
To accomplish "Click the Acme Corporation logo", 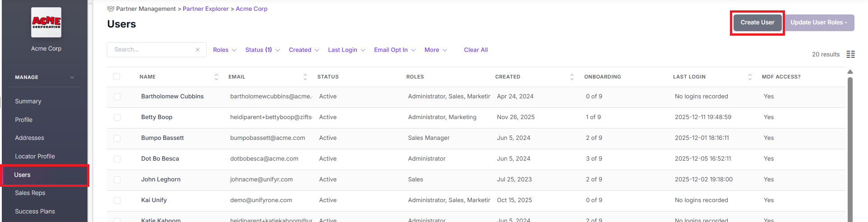I will 46,22.
